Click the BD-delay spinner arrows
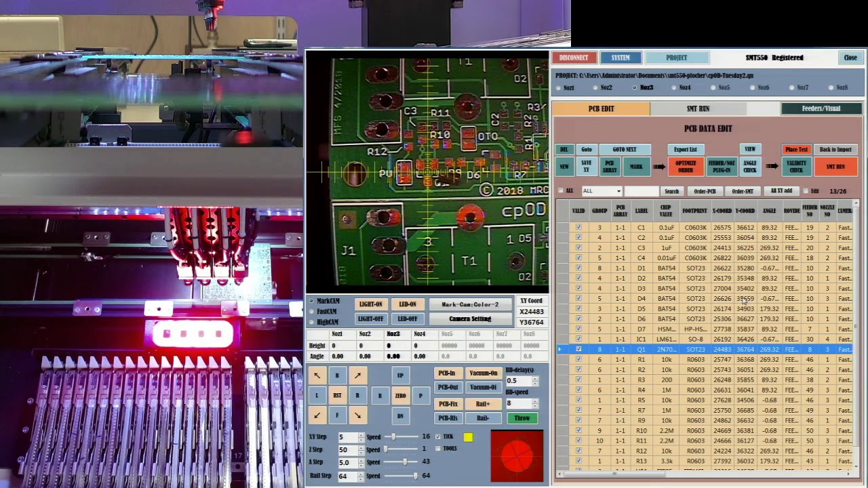 534,381
